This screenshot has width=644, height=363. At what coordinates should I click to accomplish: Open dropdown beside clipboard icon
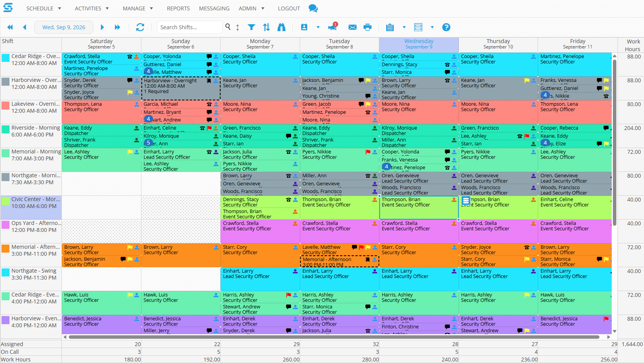click(x=404, y=27)
